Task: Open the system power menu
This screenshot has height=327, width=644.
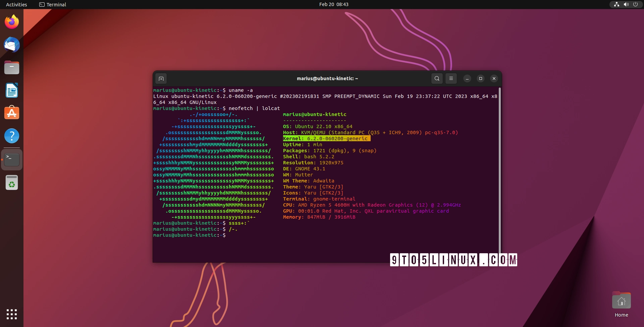Action: pos(636,4)
